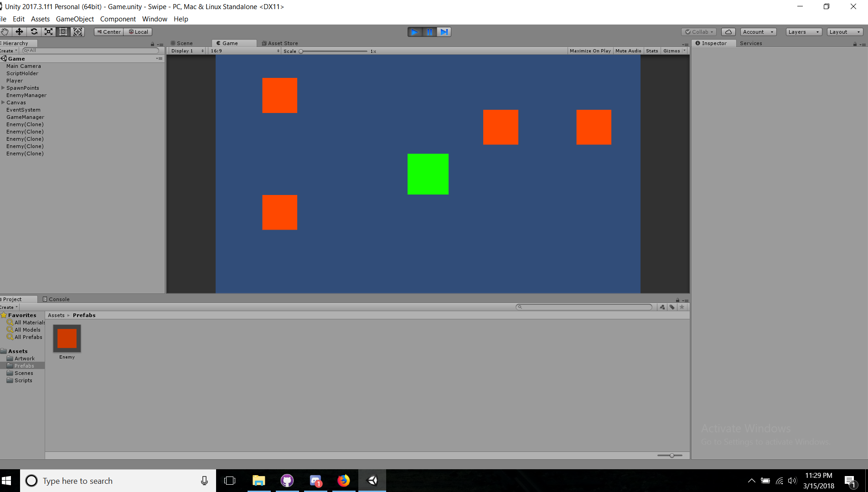Pause the running game
The height and width of the screenshot is (492, 868).
[429, 32]
